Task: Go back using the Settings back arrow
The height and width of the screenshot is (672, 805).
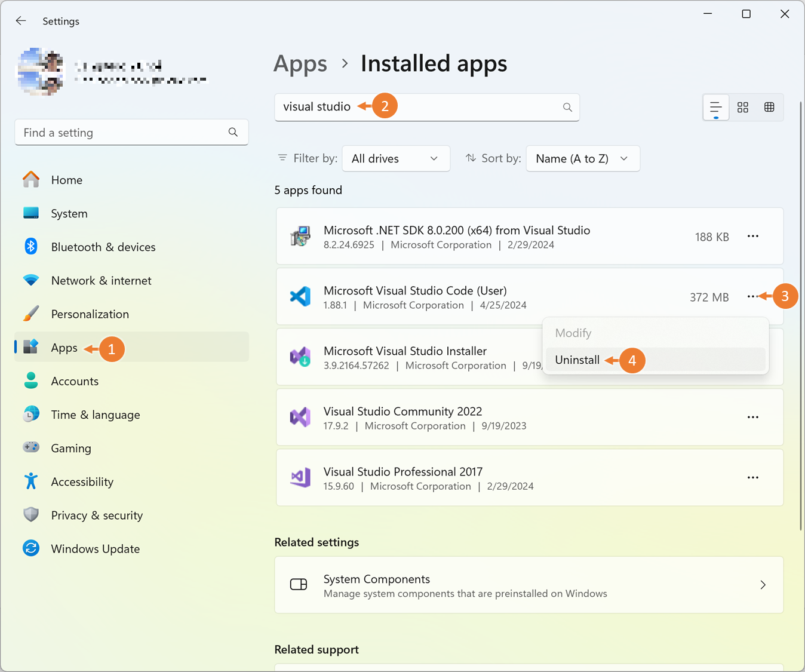Action: click(21, 21)
